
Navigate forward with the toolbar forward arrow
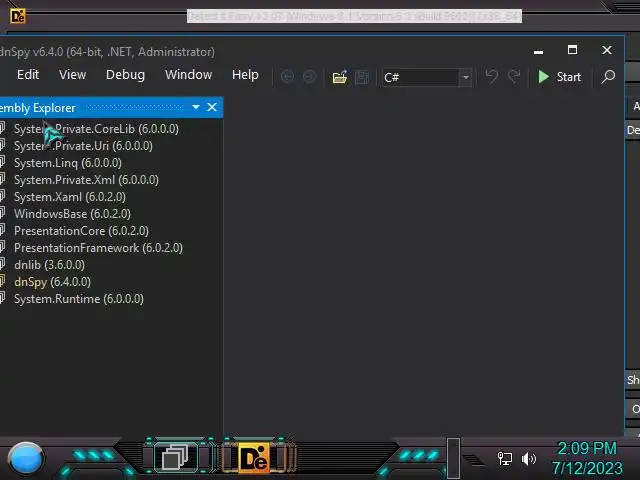pyautogui.click(x=309, y=77)
